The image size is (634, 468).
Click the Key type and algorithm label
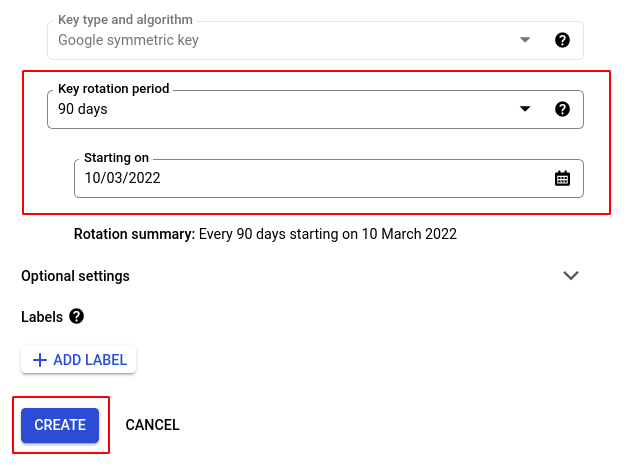(125, 20)
